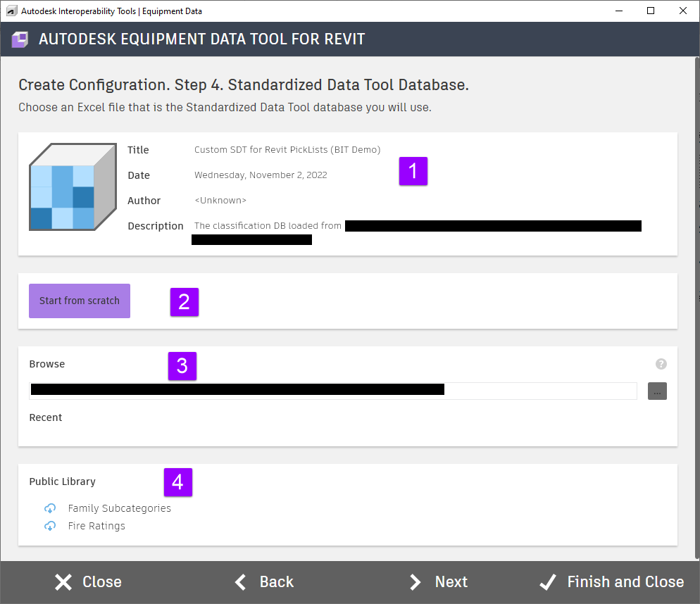700x604 pixels.
Task: Download Family Subcategories cloud icon
Action: [x=50, y=508]
